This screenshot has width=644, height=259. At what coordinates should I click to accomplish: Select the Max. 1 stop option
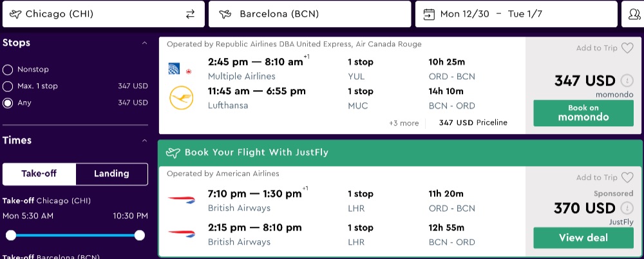pos(8,86)
